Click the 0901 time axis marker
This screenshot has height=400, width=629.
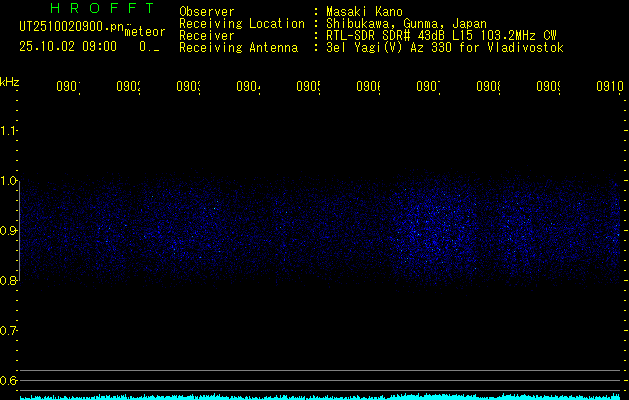tap(68, 87)
